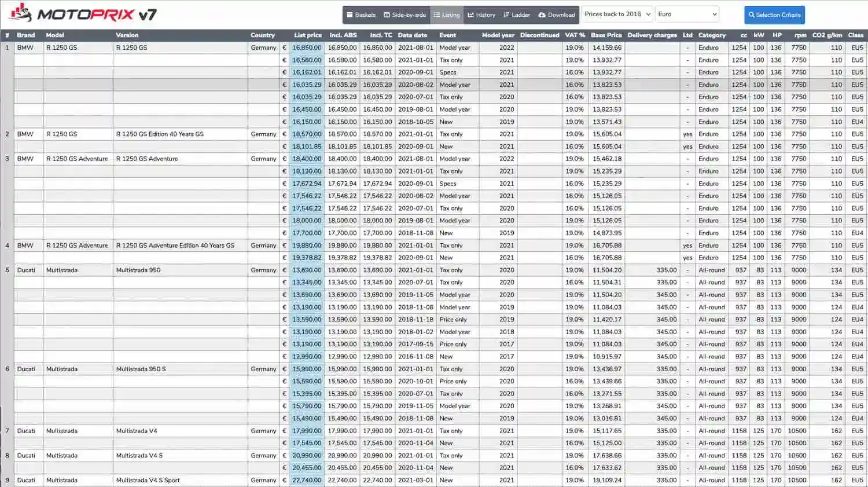Click the Discontinued column header
This screenshot has height=487, width=868.
click(x=540, y=35)
